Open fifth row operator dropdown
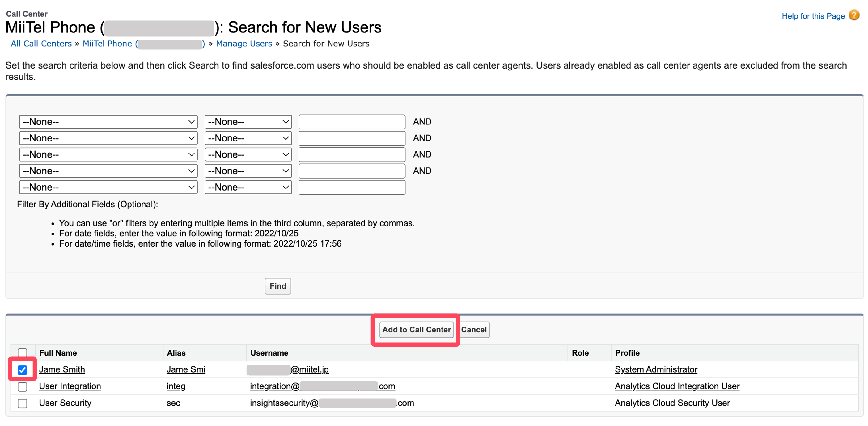 pyautogui.click(x=248, y=187)
